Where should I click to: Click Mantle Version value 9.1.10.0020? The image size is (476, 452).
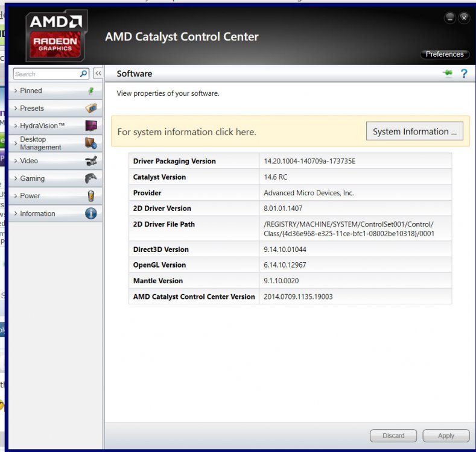coord(281,281)
